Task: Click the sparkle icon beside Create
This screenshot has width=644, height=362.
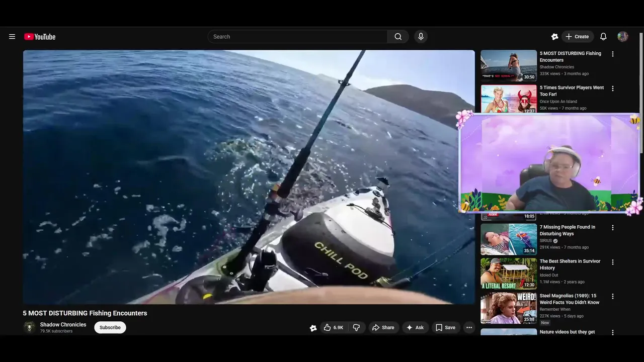Action: tap(554, 37)
